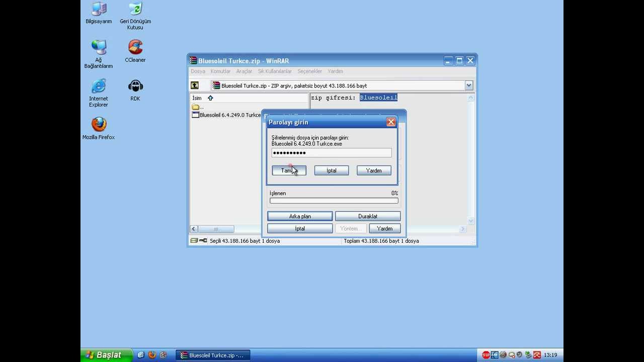This screenshot has height=362, width=644.
Task: Open the Araçlar menu
Action: pos(244,71)
